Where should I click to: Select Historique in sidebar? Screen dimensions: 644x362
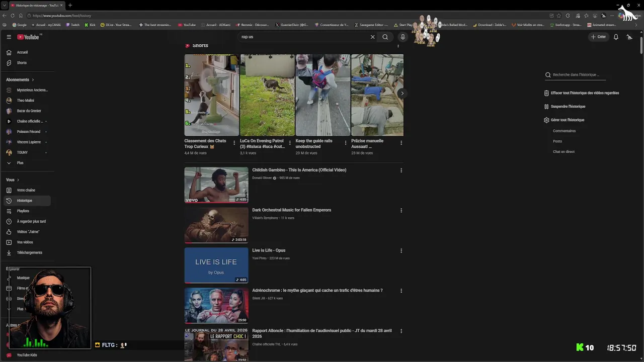coord(28,201)
